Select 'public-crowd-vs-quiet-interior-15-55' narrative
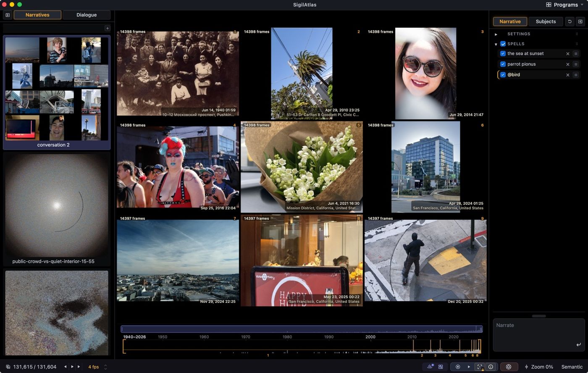The image size is (588, 373). point(57,209)
